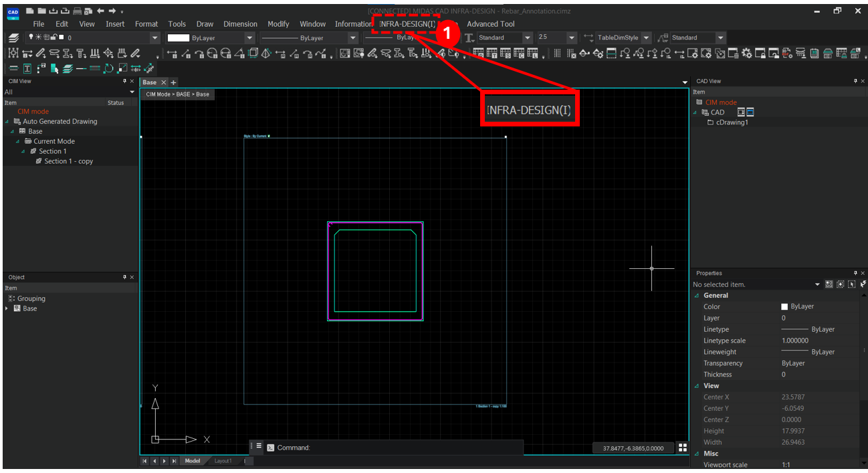868x473 pixels.
Task: Redo with the right arrow icon
Action: 112,11
